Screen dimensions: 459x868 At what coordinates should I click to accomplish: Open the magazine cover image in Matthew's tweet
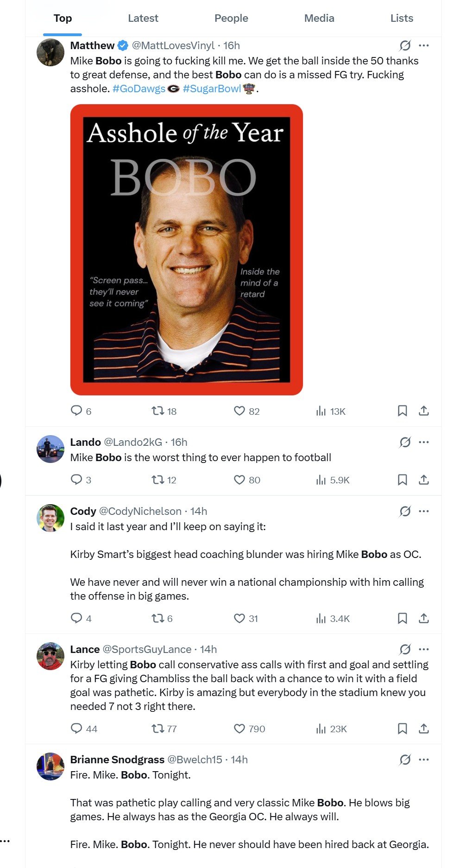[x=187, y=249]
